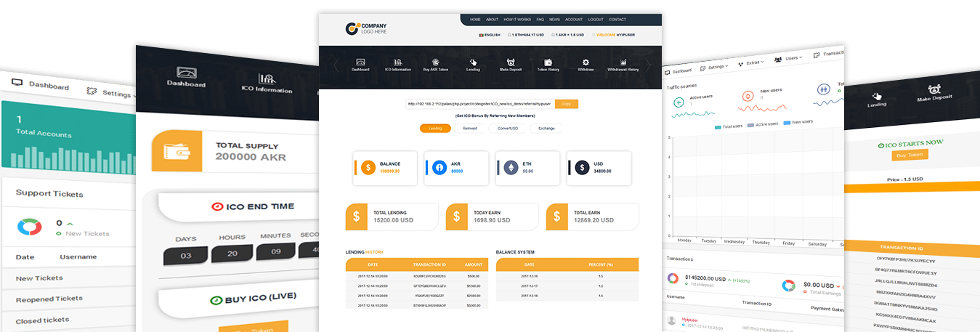Click Dashboard image icon in dark left page

coord(187,73)
